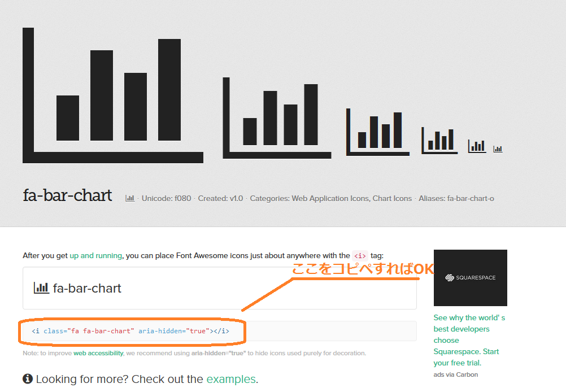The width and height of the screenshot is (566, 392).
Task: Click the bar chart icon in the example box
Action: pyautogui.click(x=41, y=288)
